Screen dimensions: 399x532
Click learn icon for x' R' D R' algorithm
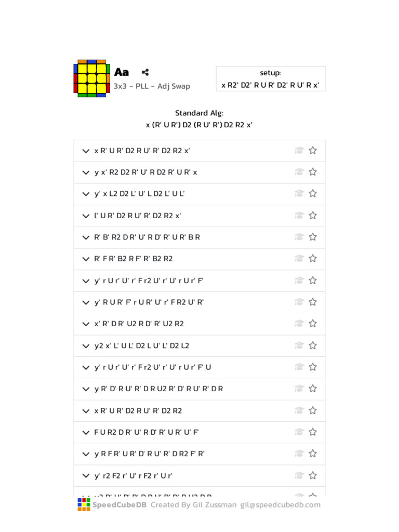(299, 324)
